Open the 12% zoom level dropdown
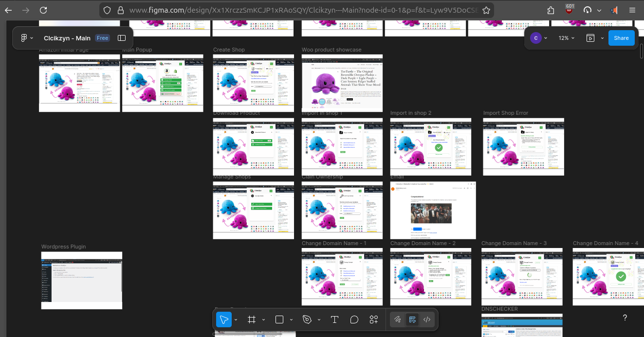This screenshot has width=644, height=337. (x=566, y=38)
